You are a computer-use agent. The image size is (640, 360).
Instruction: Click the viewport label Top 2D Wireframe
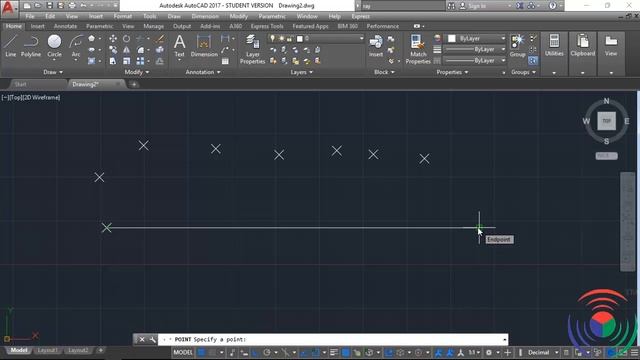pos(31,98)
